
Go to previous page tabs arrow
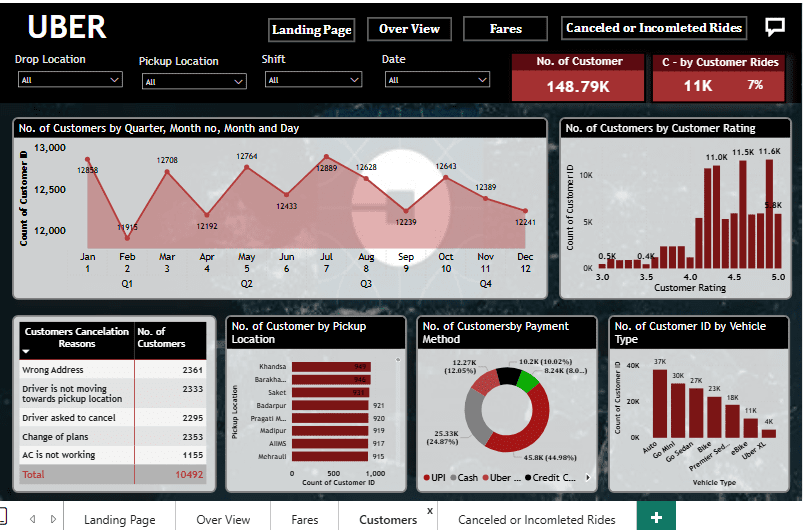(32, 518)
